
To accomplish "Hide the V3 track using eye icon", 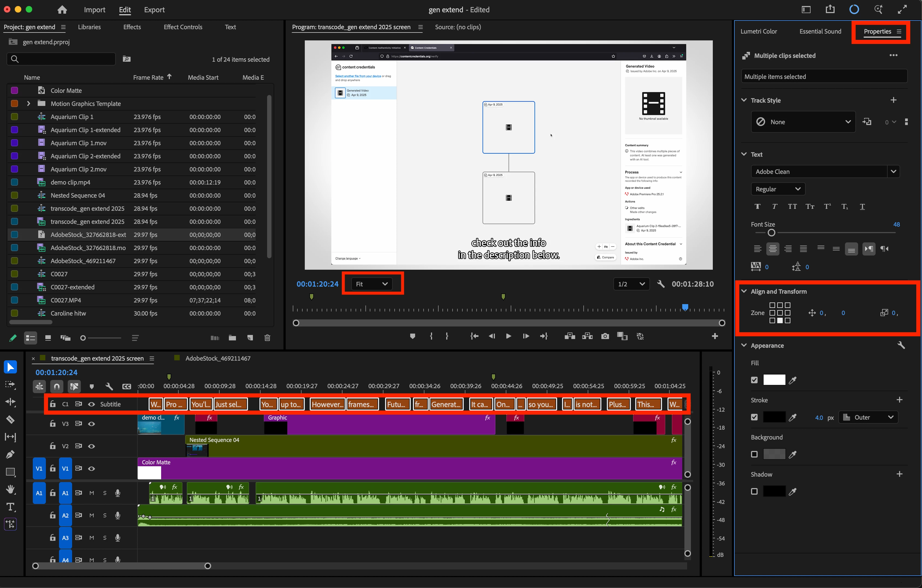I will [x=91, y=424].
